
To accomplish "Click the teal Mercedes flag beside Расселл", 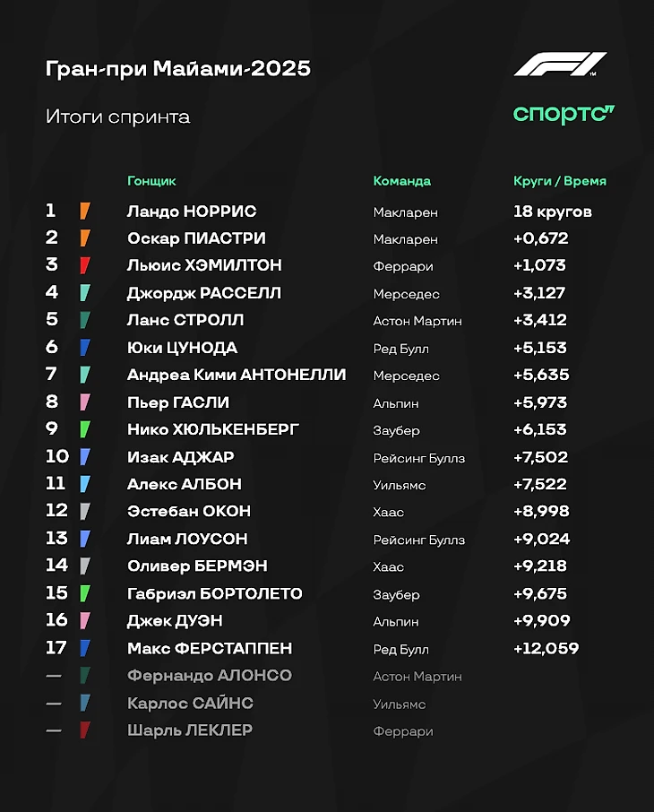I will pos(84,292).
